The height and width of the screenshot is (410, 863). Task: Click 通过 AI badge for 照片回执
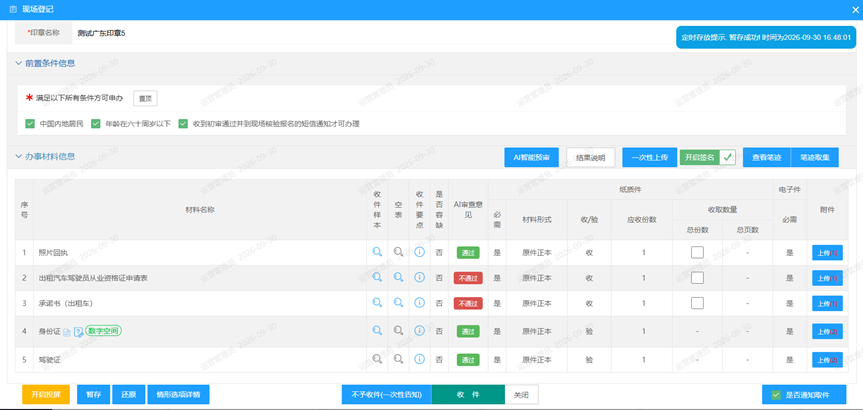[x=468, y=253]
